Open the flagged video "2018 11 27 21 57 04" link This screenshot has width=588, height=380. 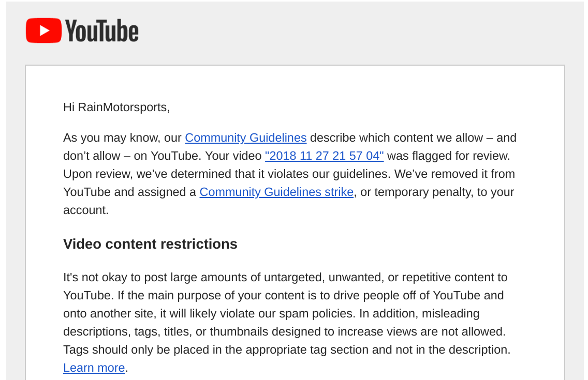point(325,156)
